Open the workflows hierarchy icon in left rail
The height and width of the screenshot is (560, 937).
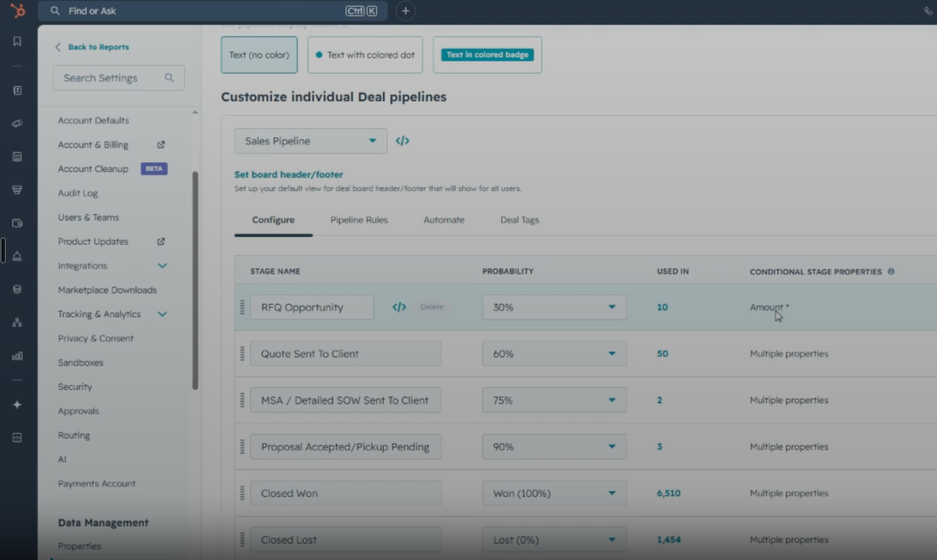17,322
